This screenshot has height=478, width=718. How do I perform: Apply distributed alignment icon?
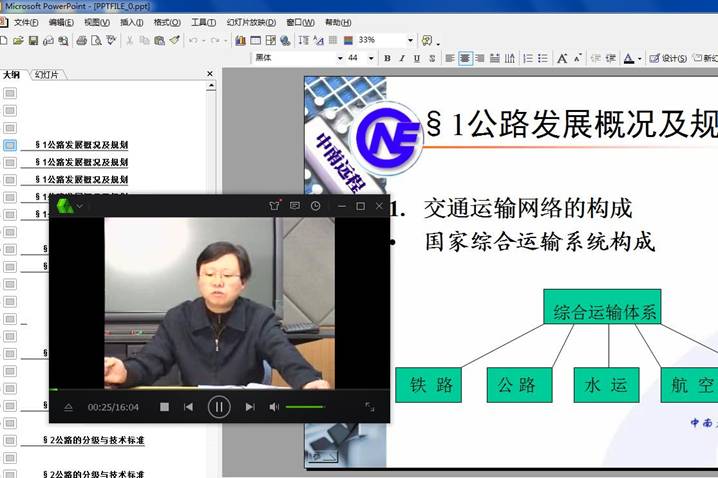(x=495, y=58)
